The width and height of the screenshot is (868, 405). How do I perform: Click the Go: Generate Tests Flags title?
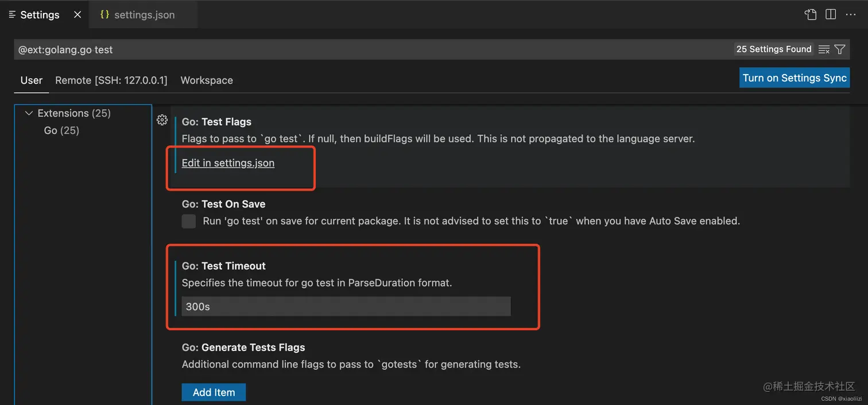coord(243,347)
